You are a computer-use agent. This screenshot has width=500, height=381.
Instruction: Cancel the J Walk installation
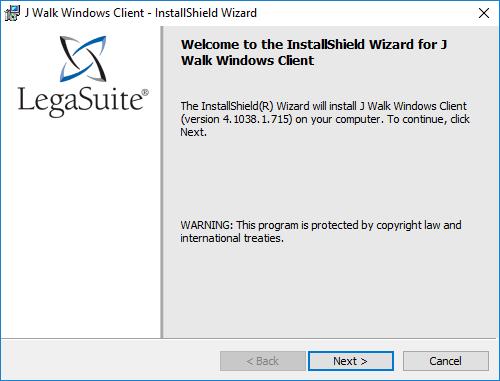(x=446, y=361)
